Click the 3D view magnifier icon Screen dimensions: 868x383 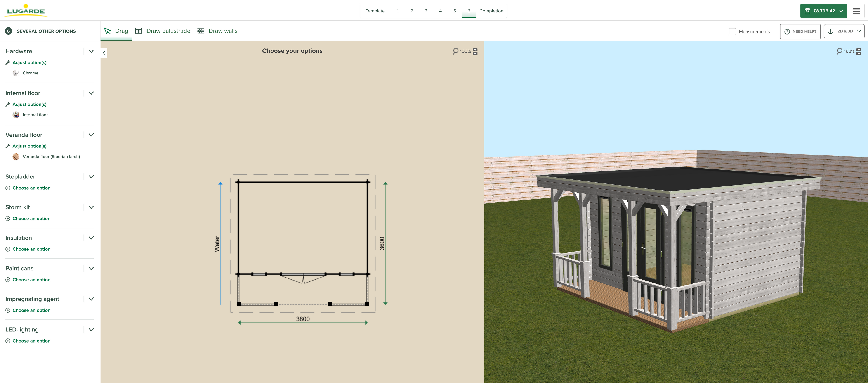[839, 51]
